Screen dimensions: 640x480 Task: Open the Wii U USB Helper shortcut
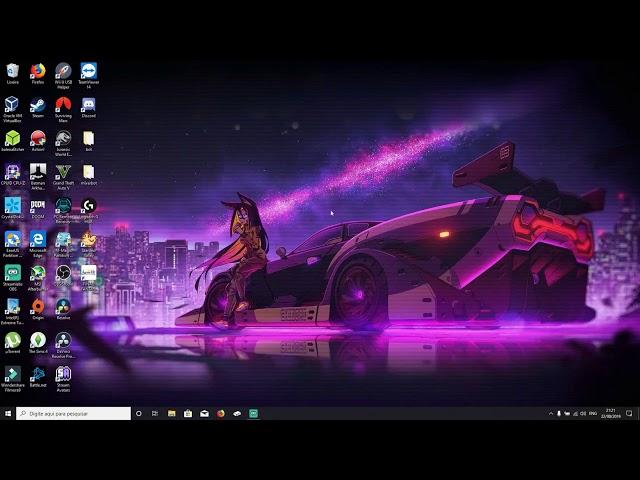tap(63, 76)
